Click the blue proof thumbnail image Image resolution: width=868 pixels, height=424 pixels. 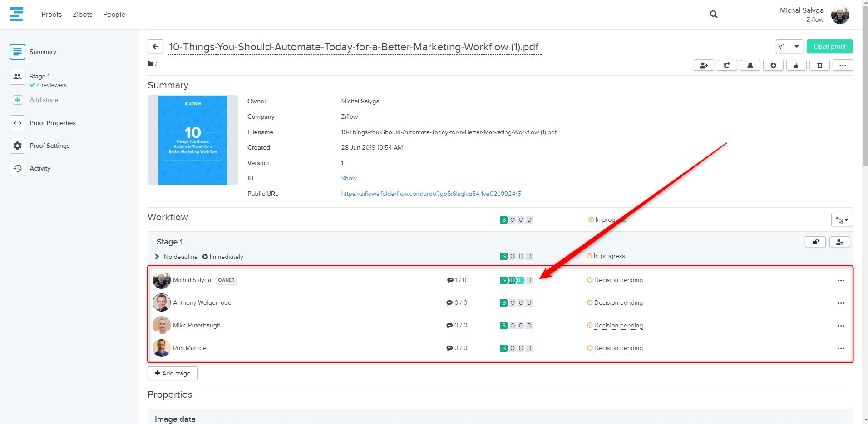[x=193, y=140]
